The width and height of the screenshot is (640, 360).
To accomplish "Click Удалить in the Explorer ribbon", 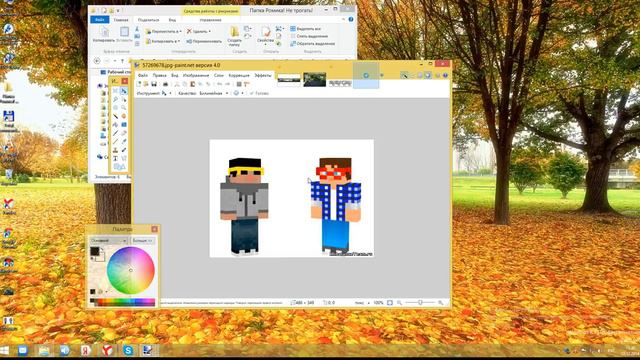I will click(x=198, y=31).
